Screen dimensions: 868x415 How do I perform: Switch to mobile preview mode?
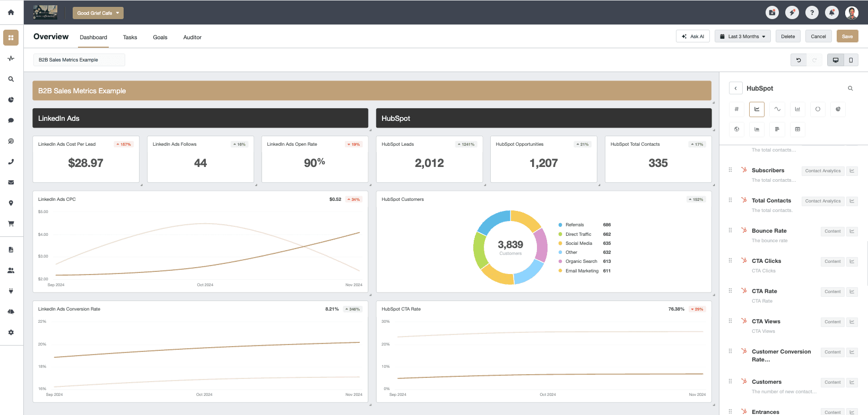pyautogui.click(x=850, y=60)
